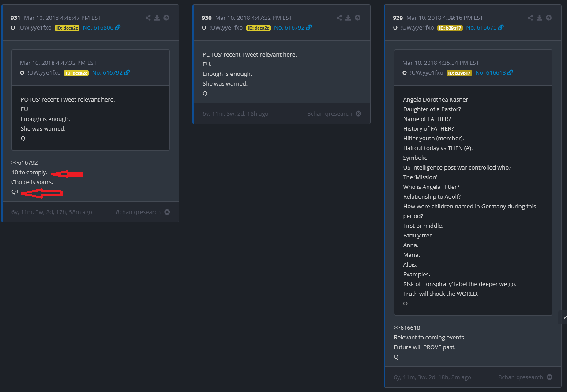Click share icon on post 929
Screen dimensions: 567x392
pyautogui.click(x=530, y=18)
